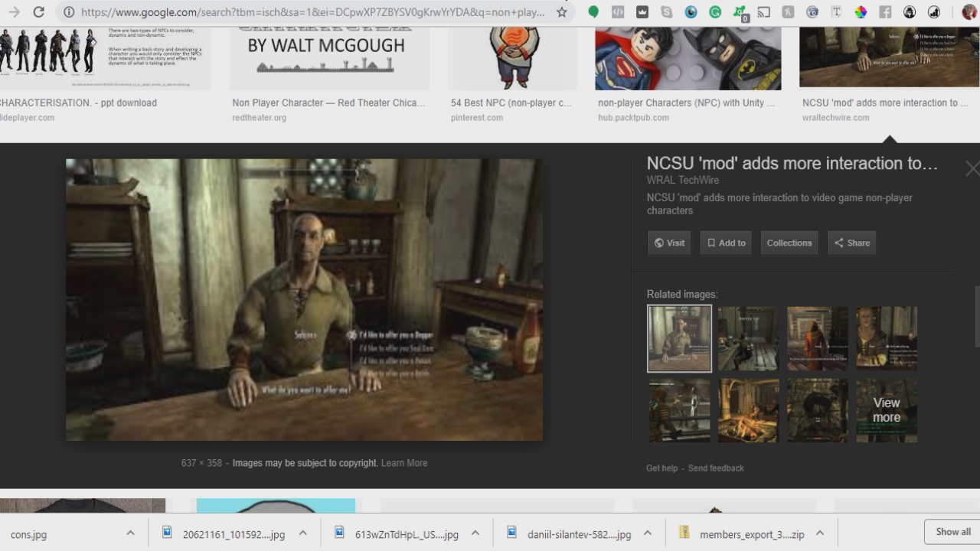This screenshot has width=980, height=551.
Task: Show all downloads
Action: pos(952,532)
